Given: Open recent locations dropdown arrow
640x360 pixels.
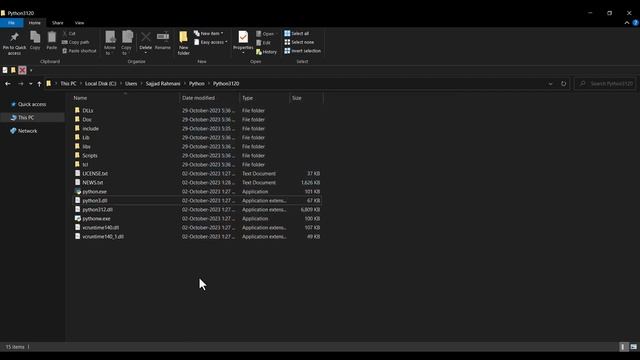Looking at the screenshot, I should tap(31, 84).
